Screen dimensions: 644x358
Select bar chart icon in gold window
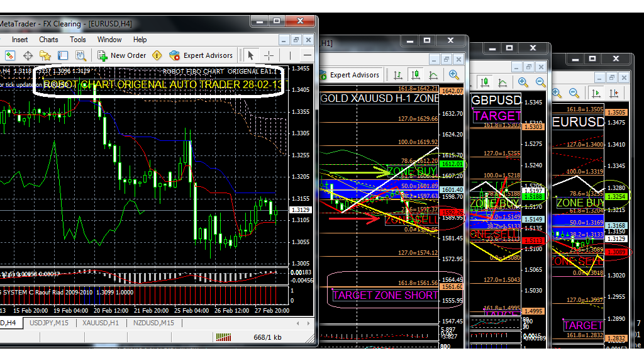[x=397, y=76]
